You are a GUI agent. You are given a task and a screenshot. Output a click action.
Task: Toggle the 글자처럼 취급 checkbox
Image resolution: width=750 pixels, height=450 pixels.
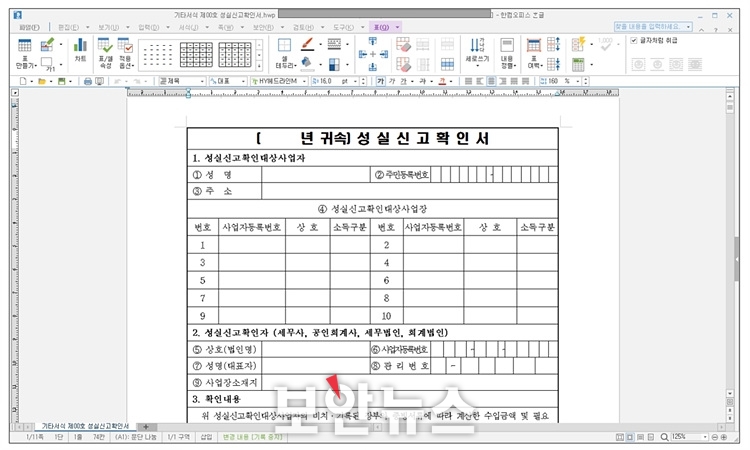pos(634,41)
